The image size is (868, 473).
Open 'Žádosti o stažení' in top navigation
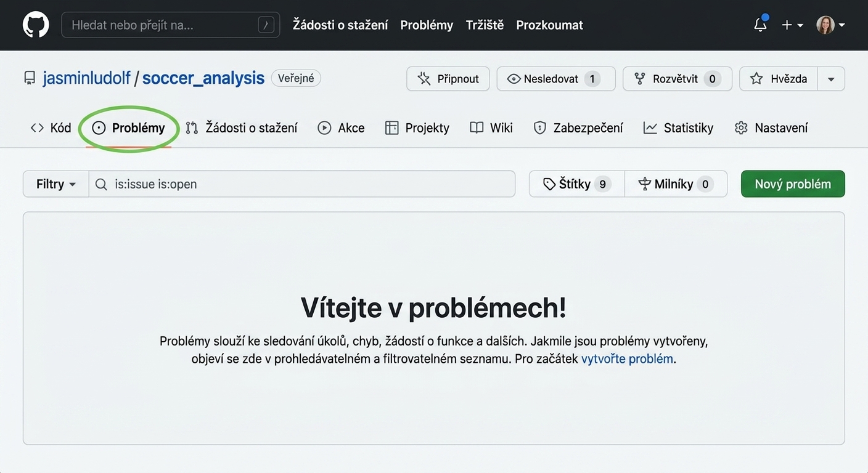[340, 25]
